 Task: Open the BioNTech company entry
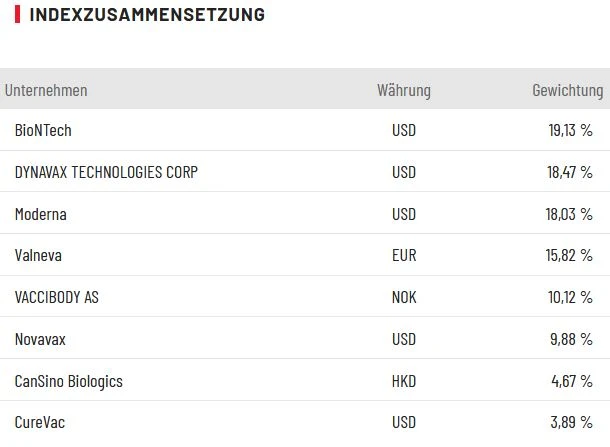[43, 130]
